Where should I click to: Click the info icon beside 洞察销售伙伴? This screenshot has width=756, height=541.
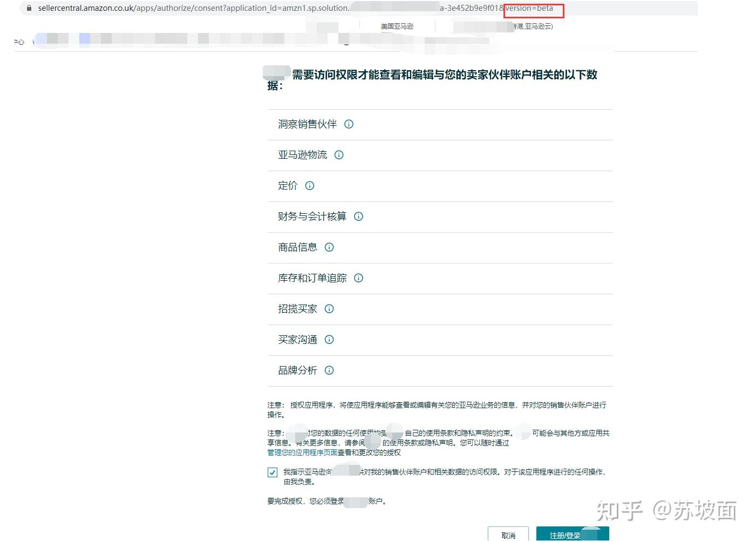tap(348, 124)
